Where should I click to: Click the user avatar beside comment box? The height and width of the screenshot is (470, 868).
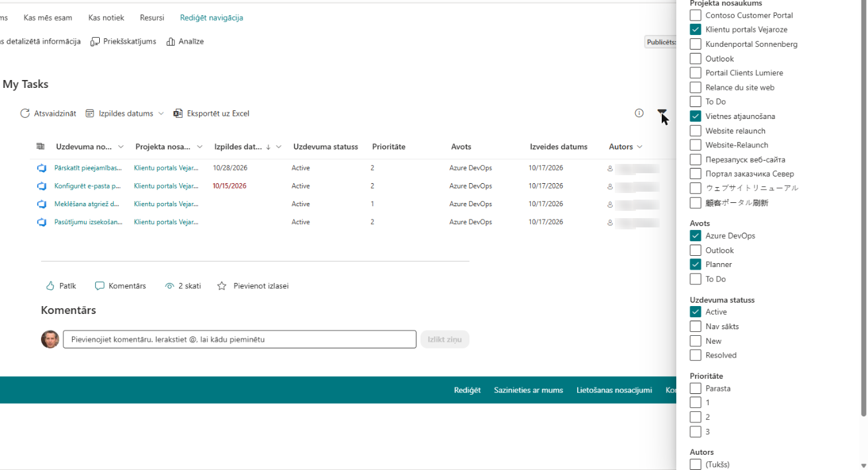pyautogui.click(x=50, y=339)
